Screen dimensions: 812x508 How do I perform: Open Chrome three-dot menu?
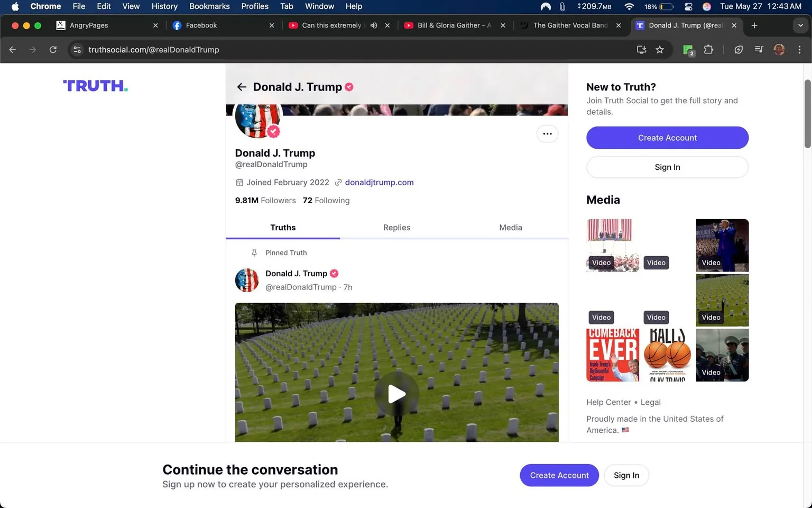click(799, 50)
